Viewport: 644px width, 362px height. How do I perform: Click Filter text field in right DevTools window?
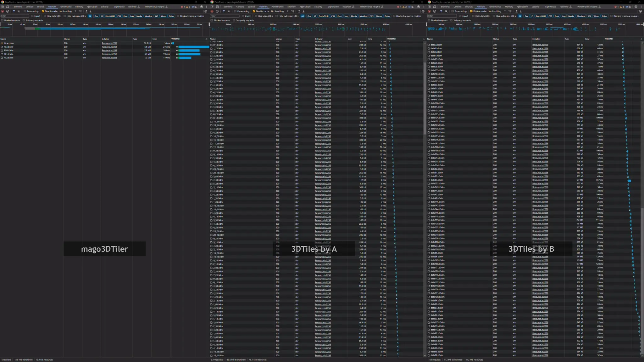[441, 16]
